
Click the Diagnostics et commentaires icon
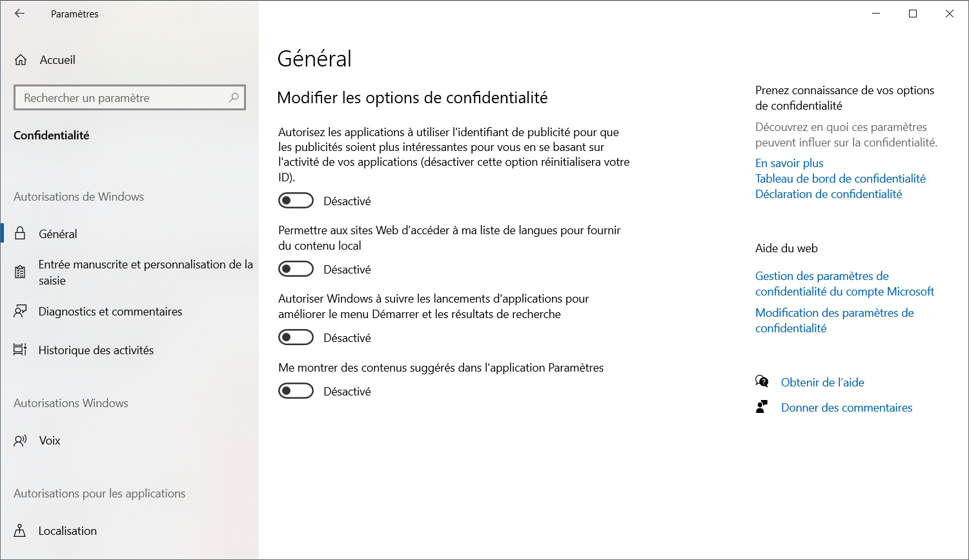[21, 312]
